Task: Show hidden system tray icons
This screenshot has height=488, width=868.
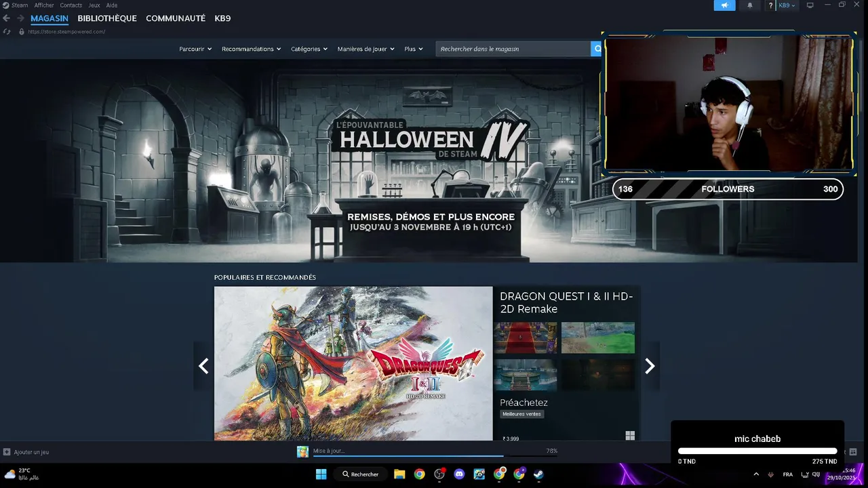Action: pyautogui.click(x=756, y=474)
